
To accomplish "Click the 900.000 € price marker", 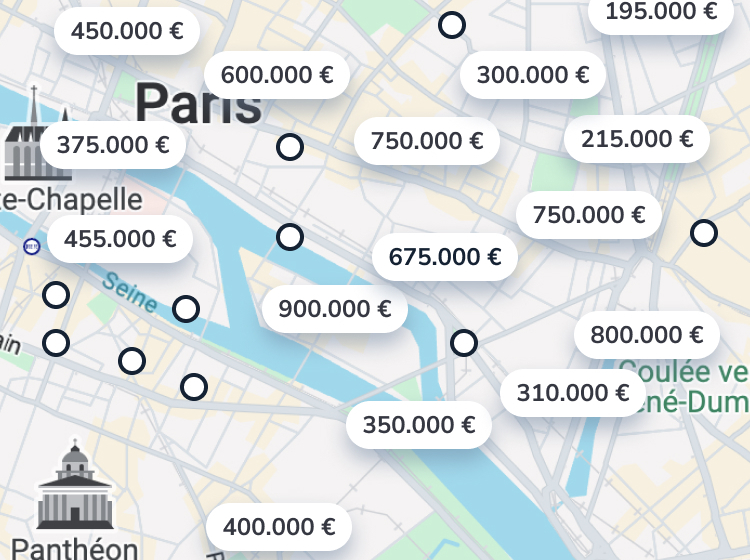I will click(x=335, y=309).
